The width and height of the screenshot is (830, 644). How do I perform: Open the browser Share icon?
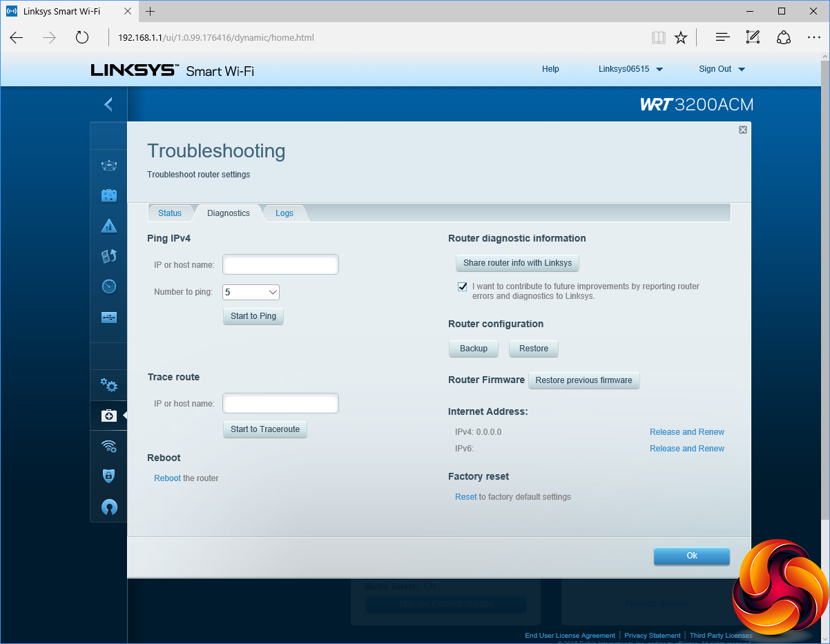[x=783, y=37]
